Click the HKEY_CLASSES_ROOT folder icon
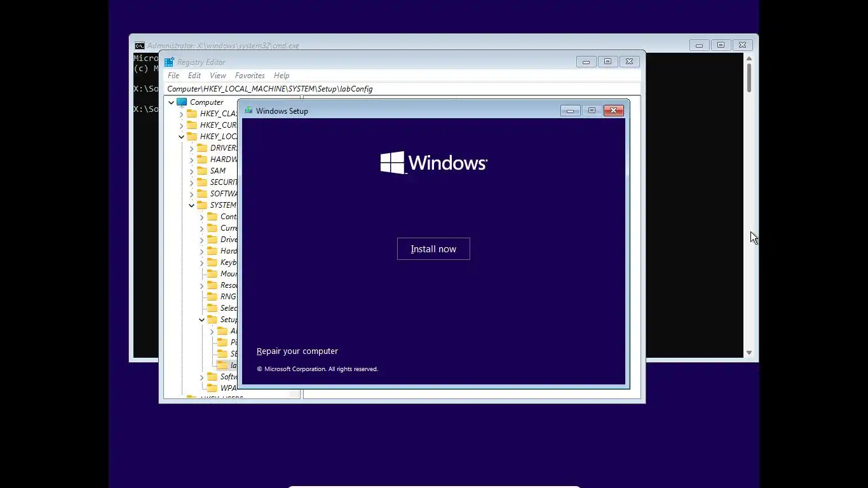This screenshot has width=868, height=488. tap(192, 114)
